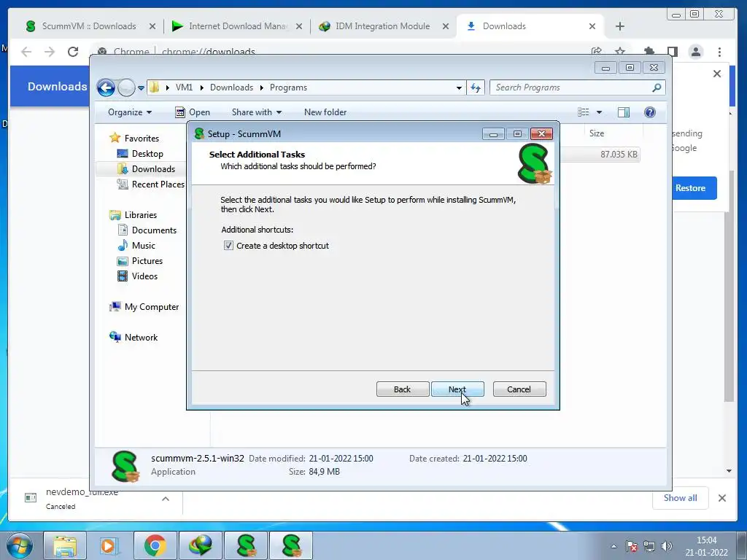
Task: Click Show all downloads link
Action: click(x=681, y=498)
